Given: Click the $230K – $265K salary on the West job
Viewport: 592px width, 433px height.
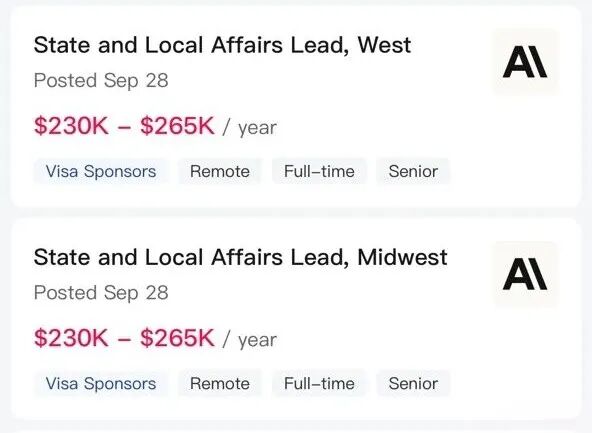Looking at the screenshot, I should tap(124, 126).
